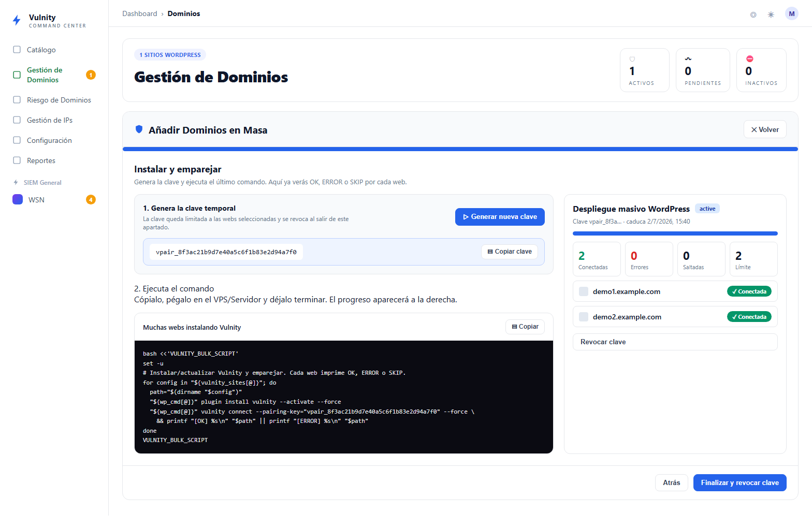The height and width of the screenshot is (528, 812).
Task: Open Gestión de IPs in the sidebar
Action: coord(54,120)
